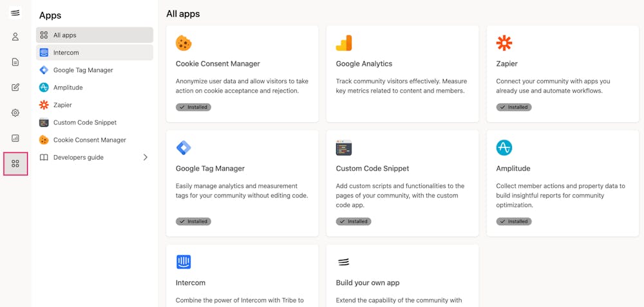
Task: Open the members profile icon in left rail
Action: tap(15, 37)
